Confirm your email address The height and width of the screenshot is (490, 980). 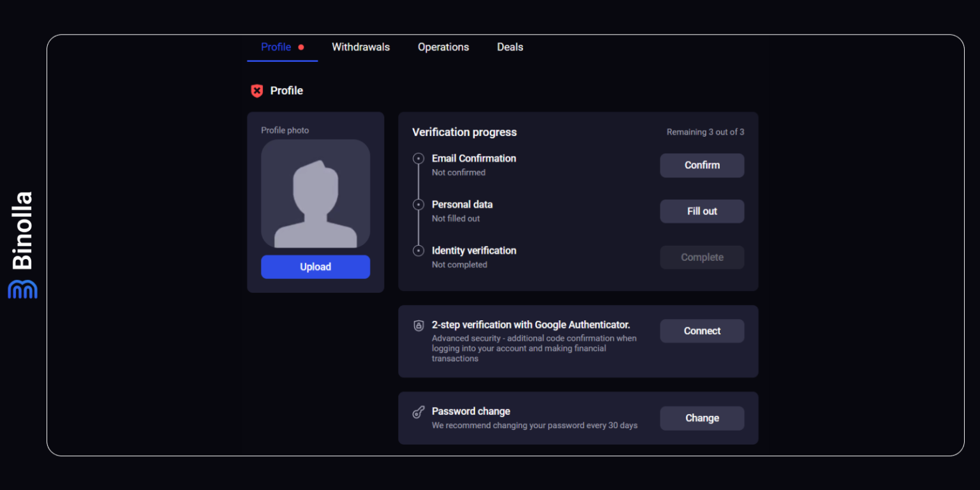[702, 165]
